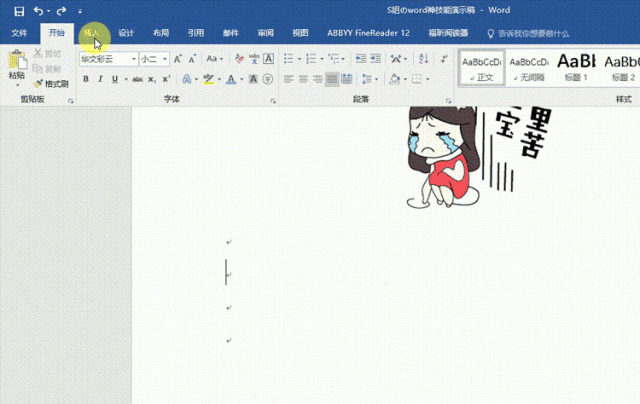This screenshot has width=640, height=404.
Task: Redo the last action
Action: pyautogui.click(x=62, y=11)
